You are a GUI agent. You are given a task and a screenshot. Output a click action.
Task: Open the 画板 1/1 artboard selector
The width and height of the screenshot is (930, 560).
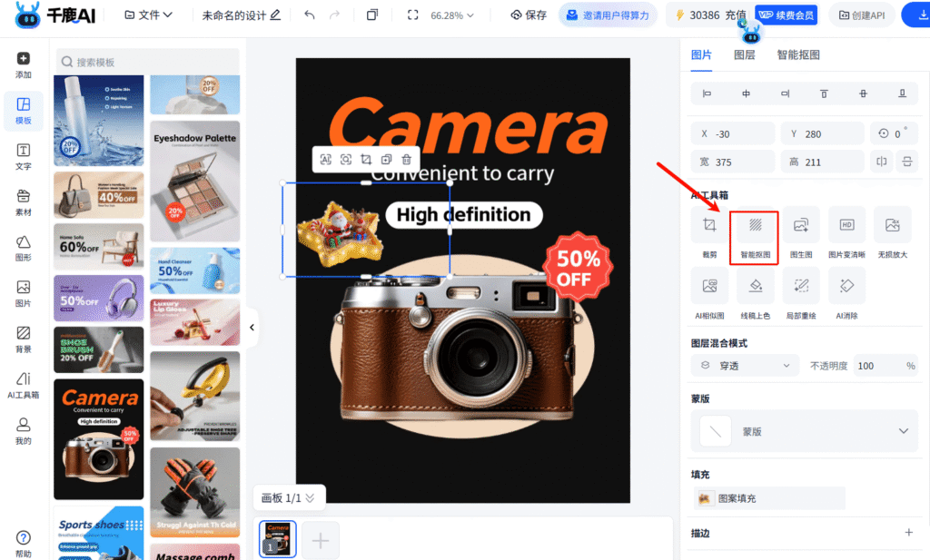click(x=288, y=497)
